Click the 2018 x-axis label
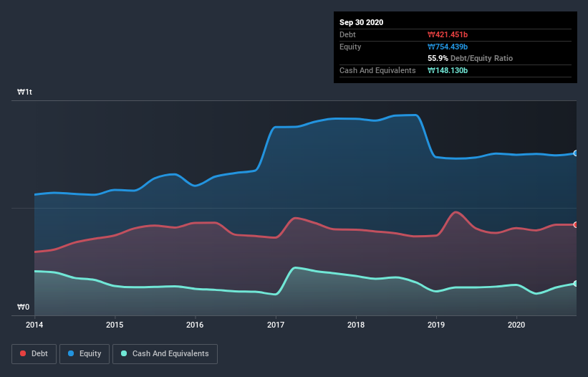This screenshot has height=377, width=588. click(x=356, y=325)
